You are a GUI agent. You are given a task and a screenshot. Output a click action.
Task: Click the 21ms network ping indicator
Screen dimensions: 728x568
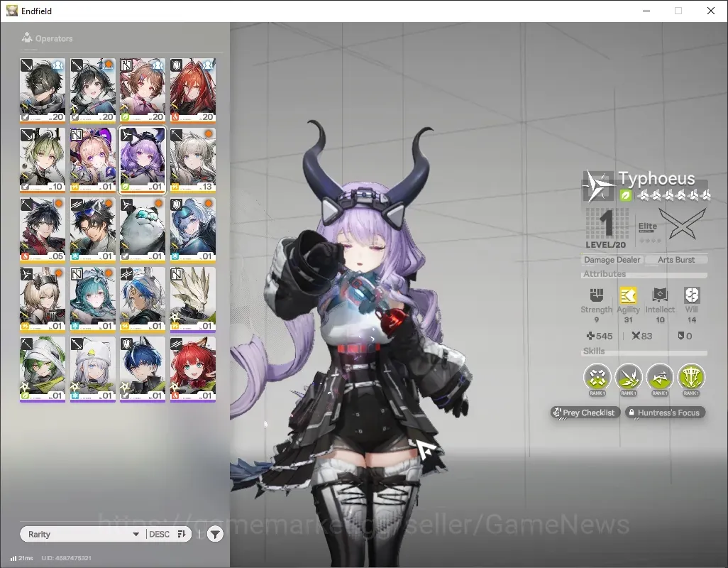point(22,558)
